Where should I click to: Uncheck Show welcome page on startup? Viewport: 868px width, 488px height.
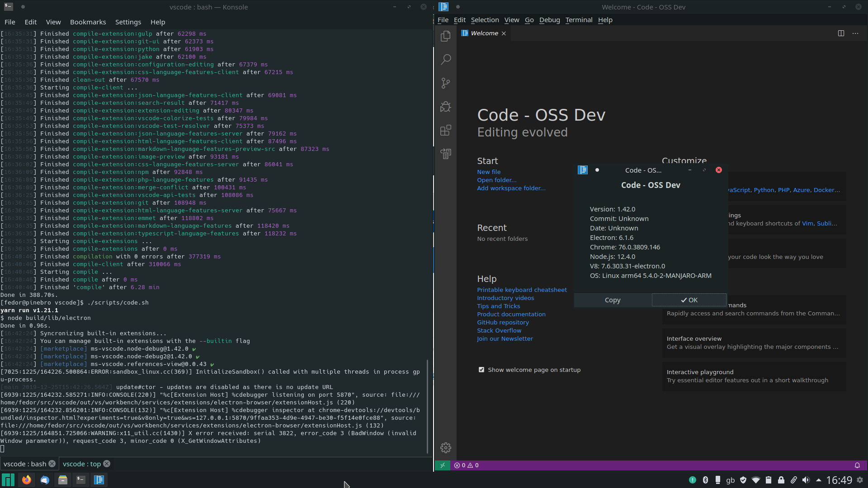tap(481, 370)
